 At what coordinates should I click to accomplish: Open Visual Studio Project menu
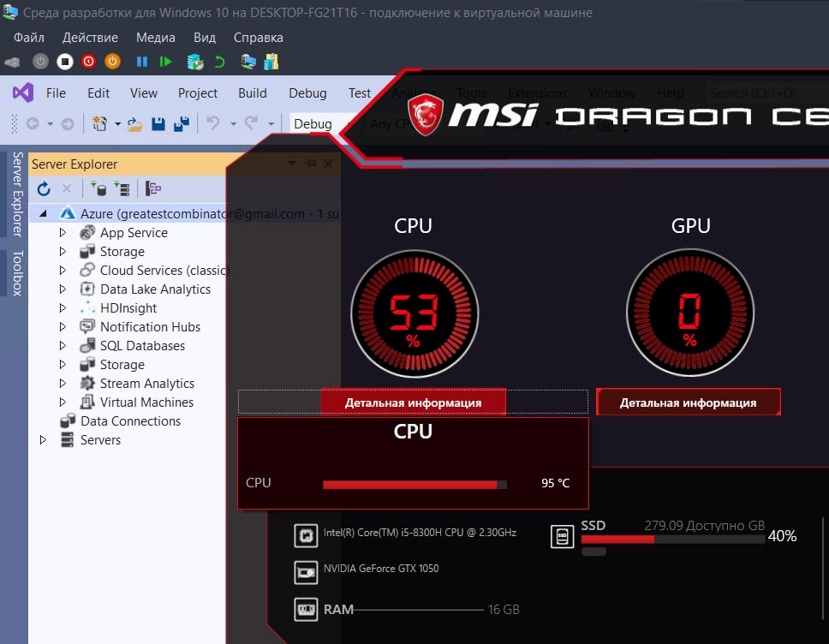[198, 93]
